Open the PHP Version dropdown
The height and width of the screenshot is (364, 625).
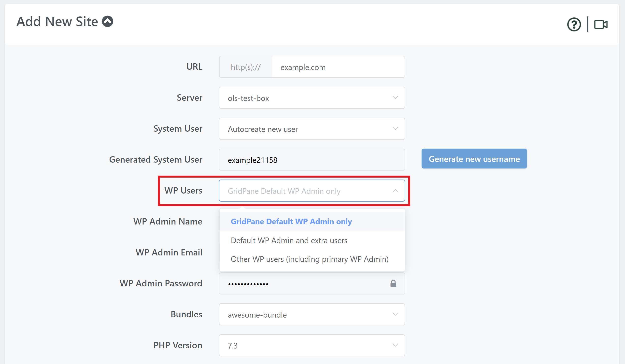[x=312, y=345]
